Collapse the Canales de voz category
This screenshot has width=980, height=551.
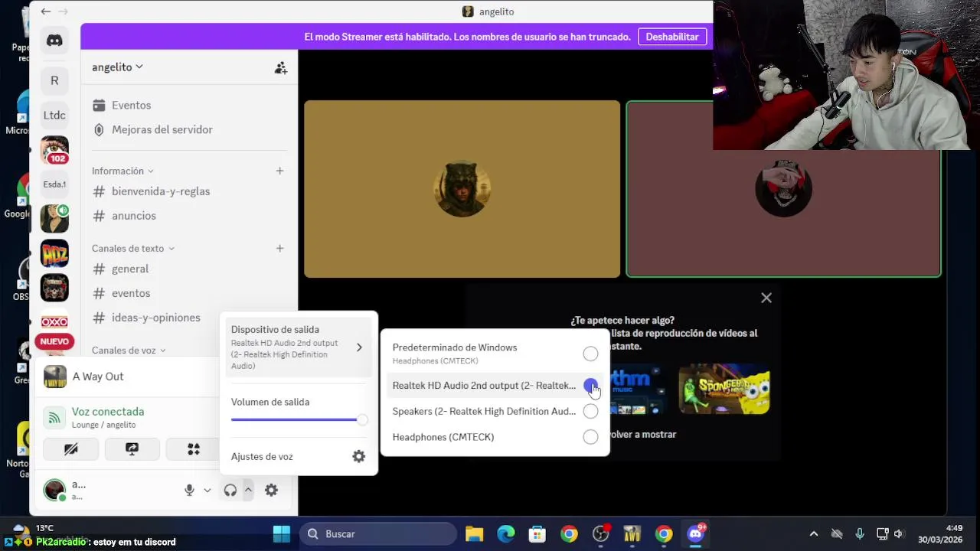coord(129,350)
